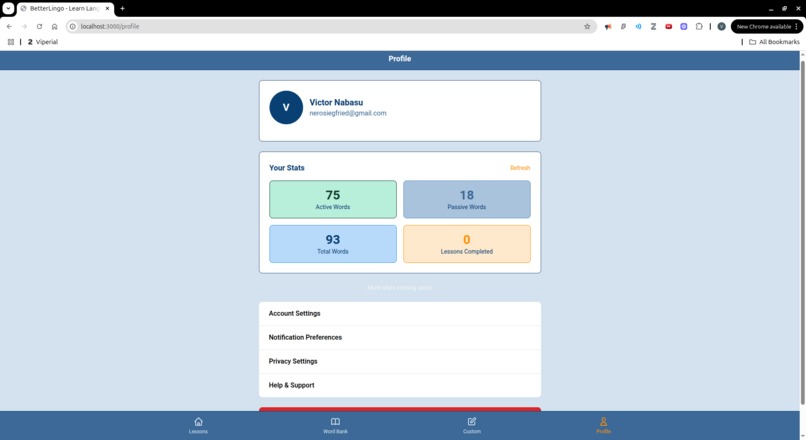Refresh the stats via Refresh link
This screenshot has width=806, height=440.
[520, 168]
